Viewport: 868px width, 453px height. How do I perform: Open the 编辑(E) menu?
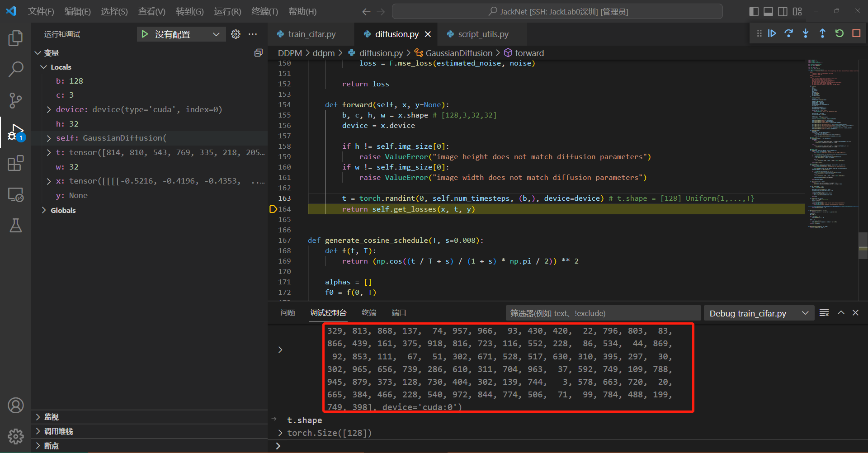pos(77,12)
